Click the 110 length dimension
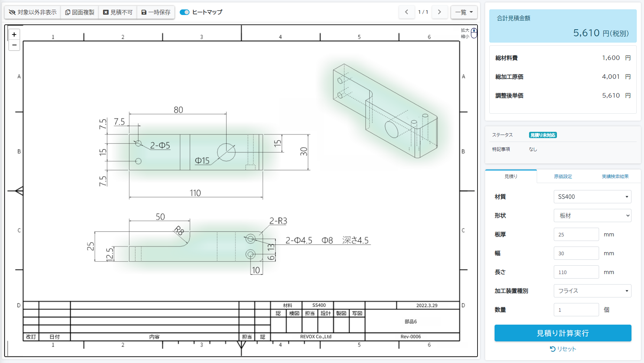This screenshot has height=363, width=644. click(195, 193)
